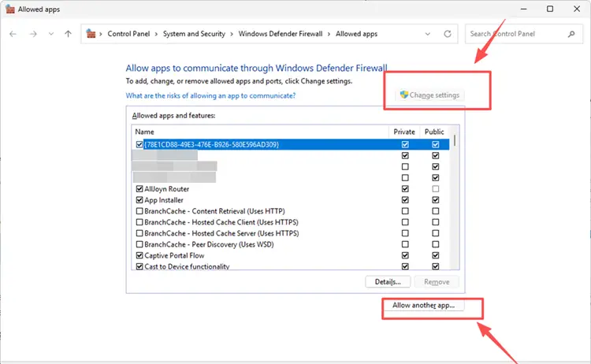
Task: Expand the chevron before Control Panel breadcrumb
Action: 101,34
